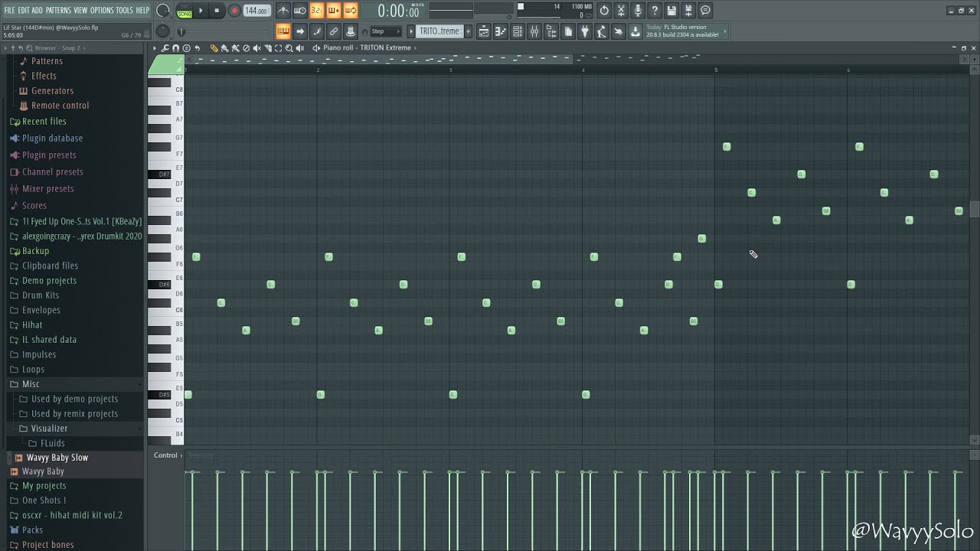Open the piano roll wrench tools menu
Image resolution: width=980 pixels, height=551 pixels.
[x=165, y=48]
